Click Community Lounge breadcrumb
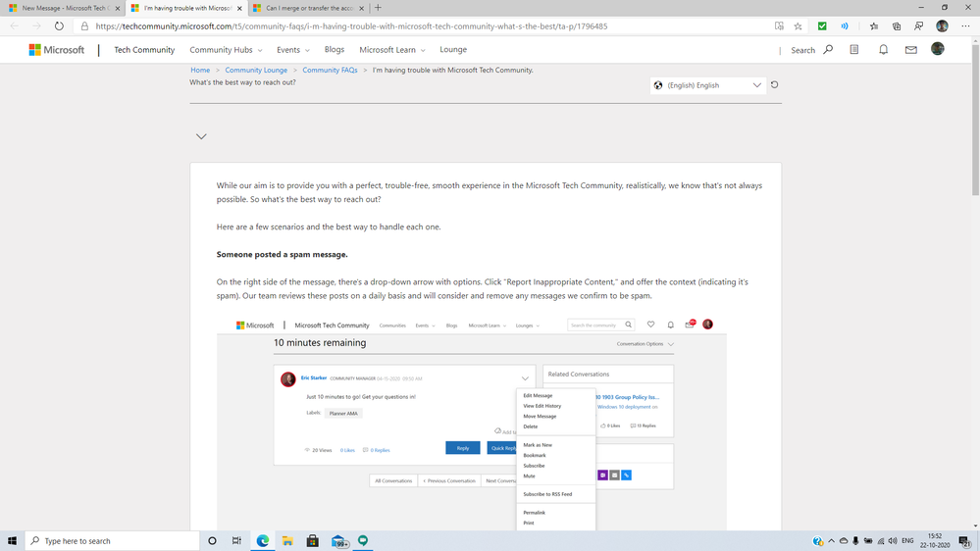980x551 pixels. [x=256, y=70]
